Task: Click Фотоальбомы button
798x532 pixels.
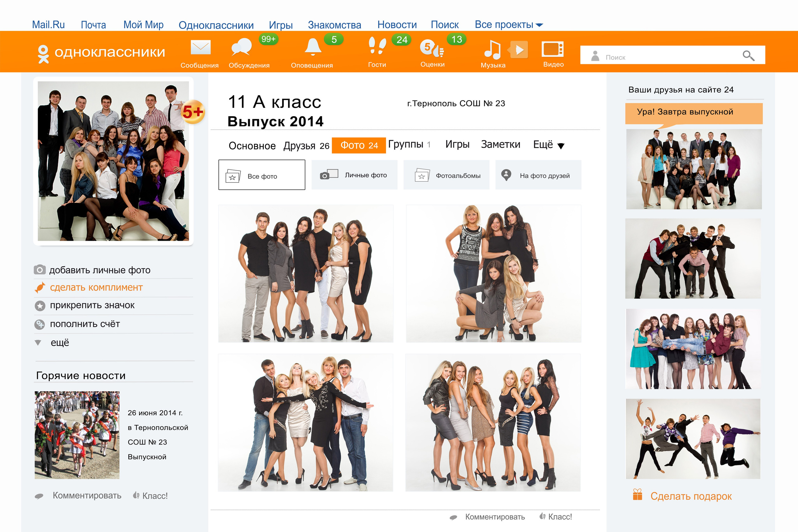Action: (446, 175)
